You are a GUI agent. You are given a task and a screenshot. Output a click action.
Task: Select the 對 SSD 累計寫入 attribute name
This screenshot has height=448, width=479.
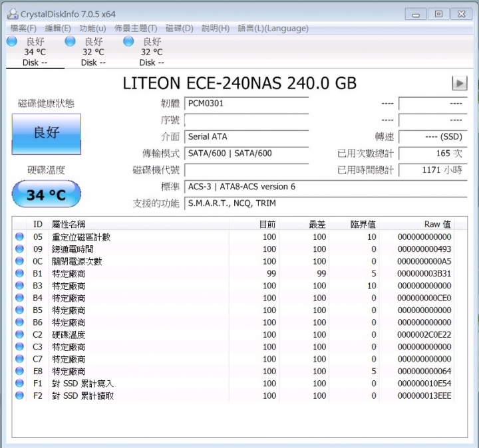click(x=82, y=384)
